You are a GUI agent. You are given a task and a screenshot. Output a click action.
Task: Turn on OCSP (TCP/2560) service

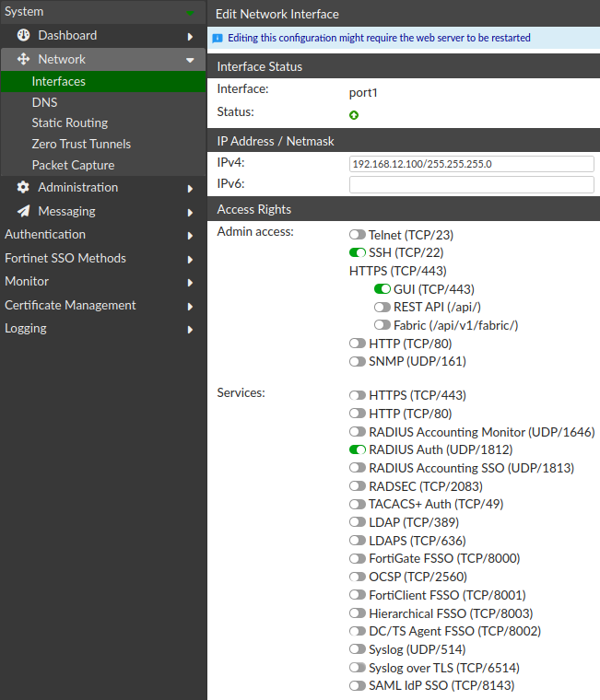358,577
